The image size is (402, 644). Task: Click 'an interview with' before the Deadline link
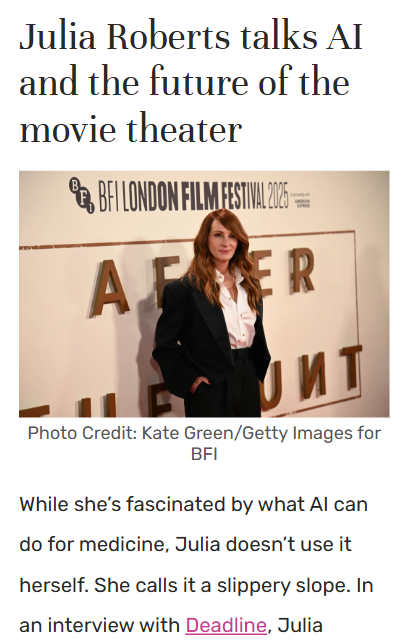coord(99,626)
